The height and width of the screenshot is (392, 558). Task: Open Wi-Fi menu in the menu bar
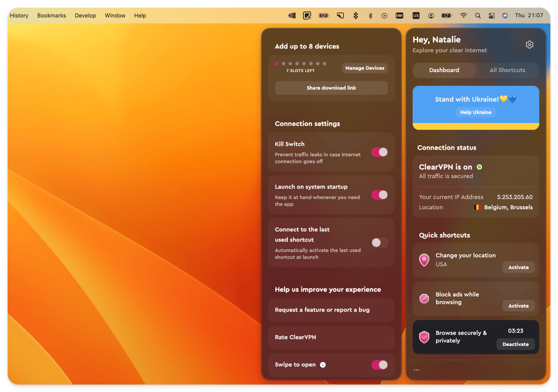463,15
